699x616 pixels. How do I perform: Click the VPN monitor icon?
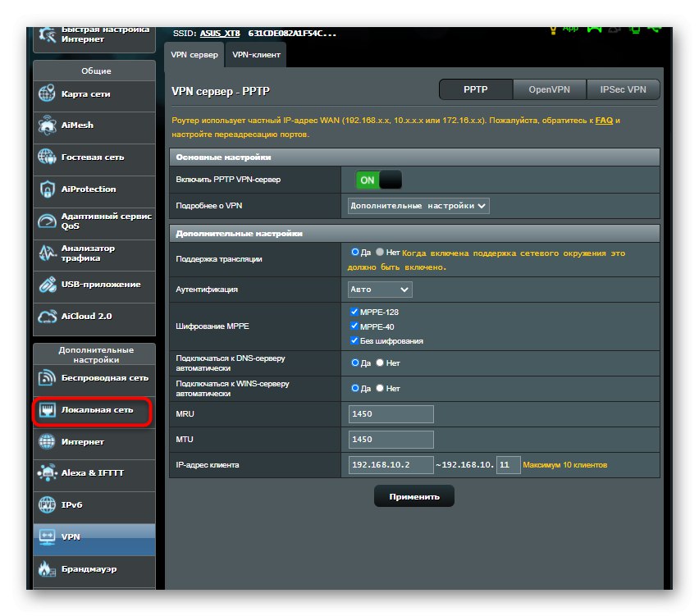pyautogui.click(x=47, y=536)
